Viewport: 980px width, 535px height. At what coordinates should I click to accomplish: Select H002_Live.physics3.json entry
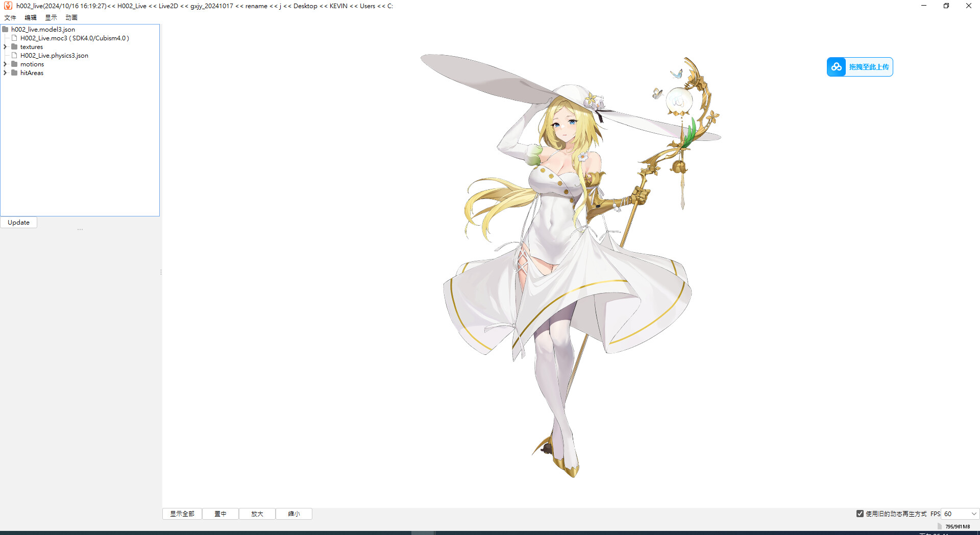pos(54,55)
